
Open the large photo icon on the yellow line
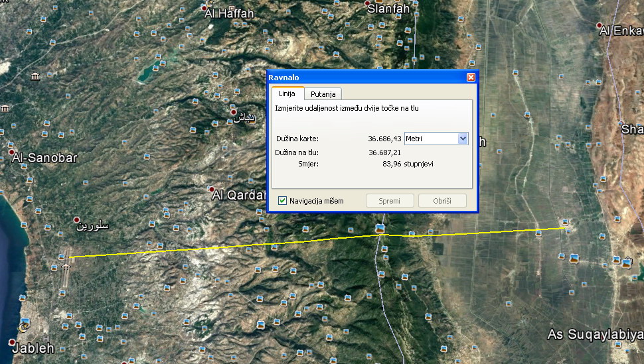coord(380,229)
